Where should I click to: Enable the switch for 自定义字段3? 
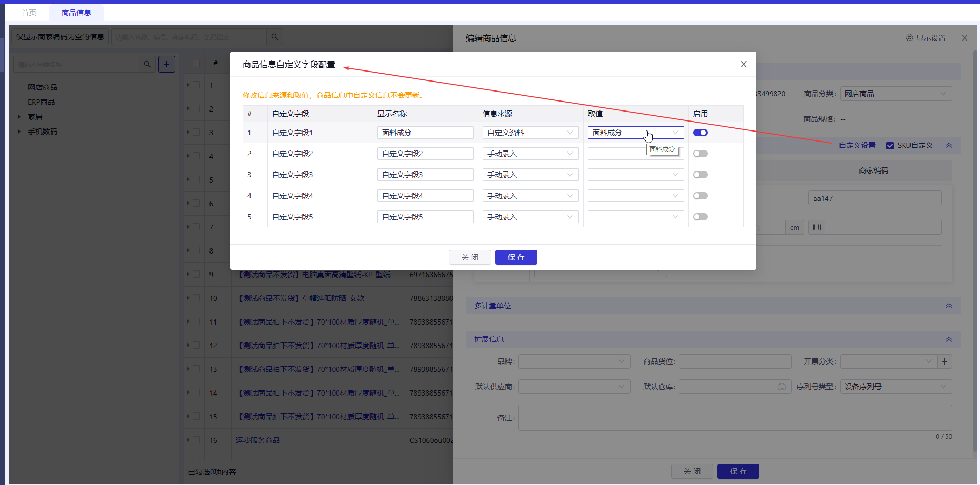tap(701, 175)
